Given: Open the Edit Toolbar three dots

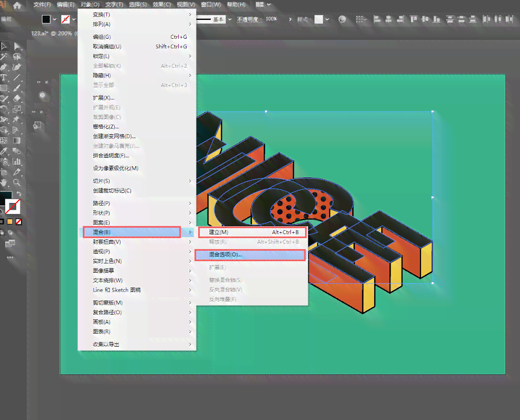Looking at the screenshot, I should [x=10, y=257].
